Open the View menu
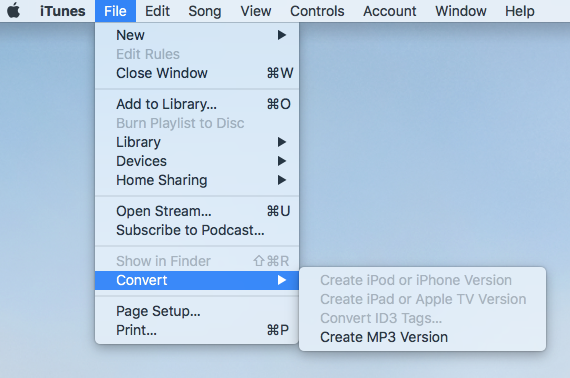This screenshot has height=378, width=570. pos(256,11)
